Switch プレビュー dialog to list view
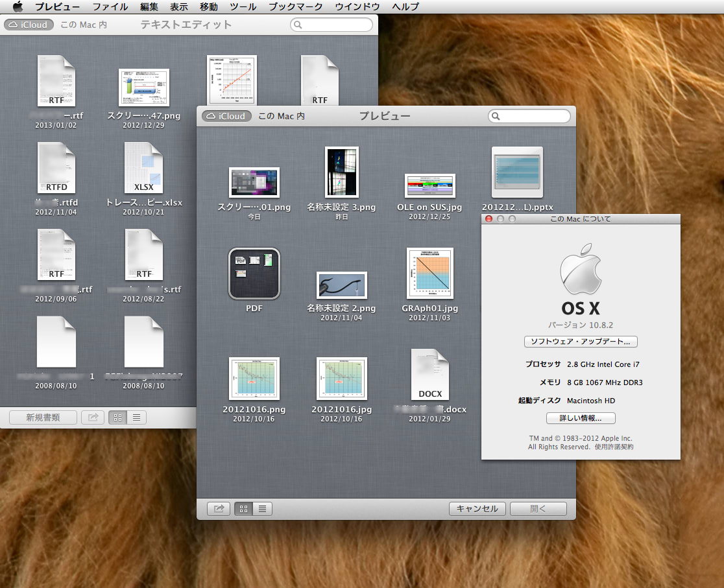The height and width of the screenshot is (588, 724). coord(262,509)
